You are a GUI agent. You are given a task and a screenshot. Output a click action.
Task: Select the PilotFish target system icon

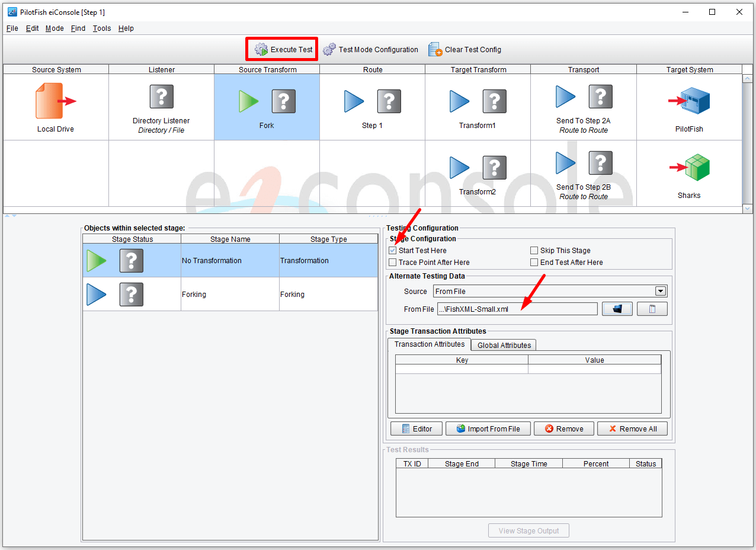[689, 101]
